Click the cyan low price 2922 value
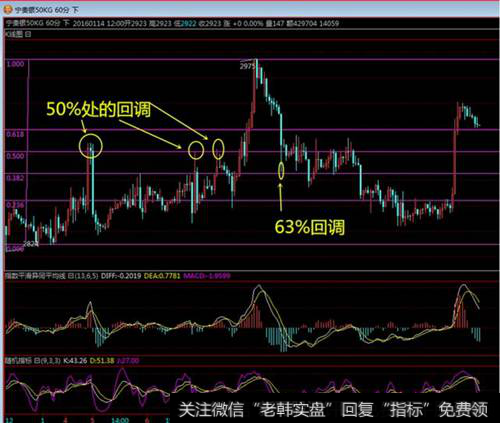 [188, 23]
